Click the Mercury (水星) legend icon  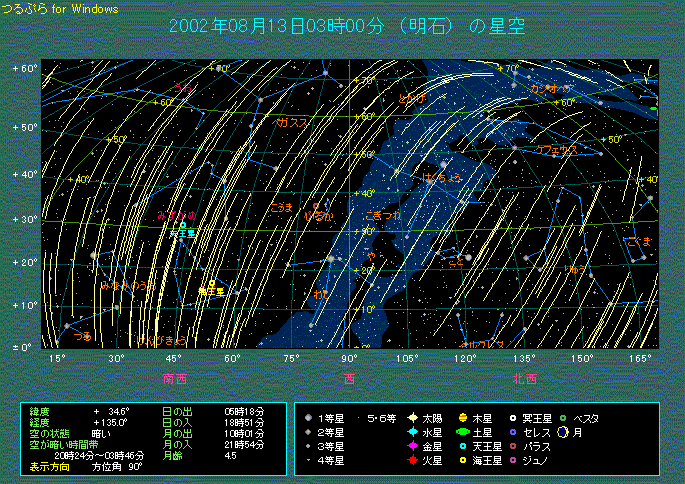click(412, 431)
